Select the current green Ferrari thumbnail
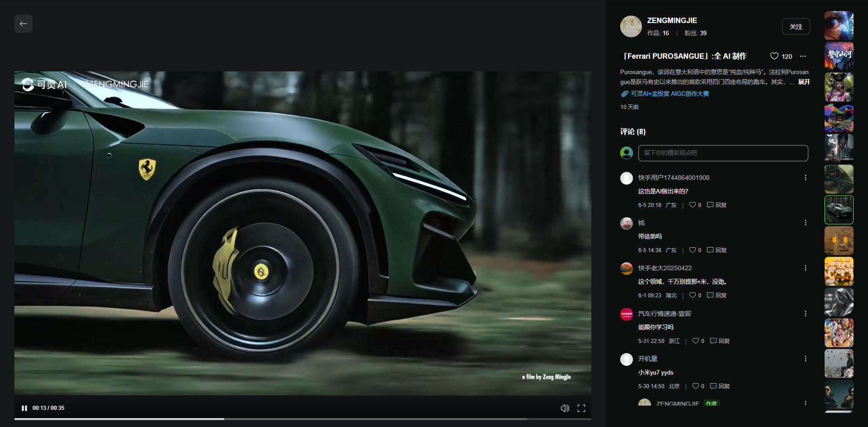The image size is (868, 427). point(839,210)
